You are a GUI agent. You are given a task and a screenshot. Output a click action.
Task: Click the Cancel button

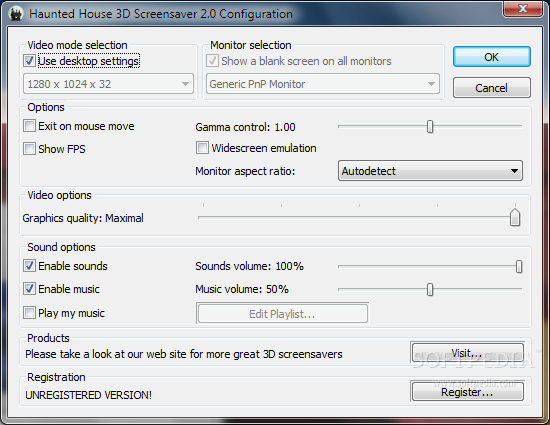pos(491,88)
